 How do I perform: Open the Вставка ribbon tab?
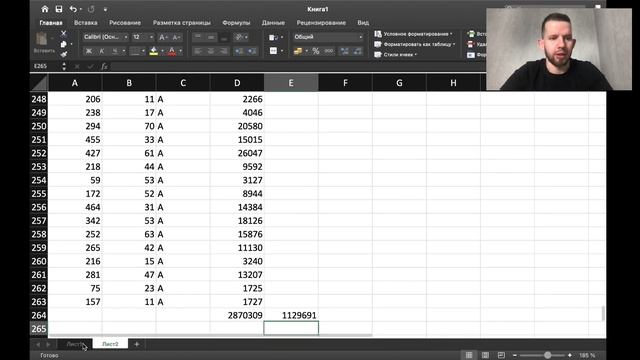(86, 23)
